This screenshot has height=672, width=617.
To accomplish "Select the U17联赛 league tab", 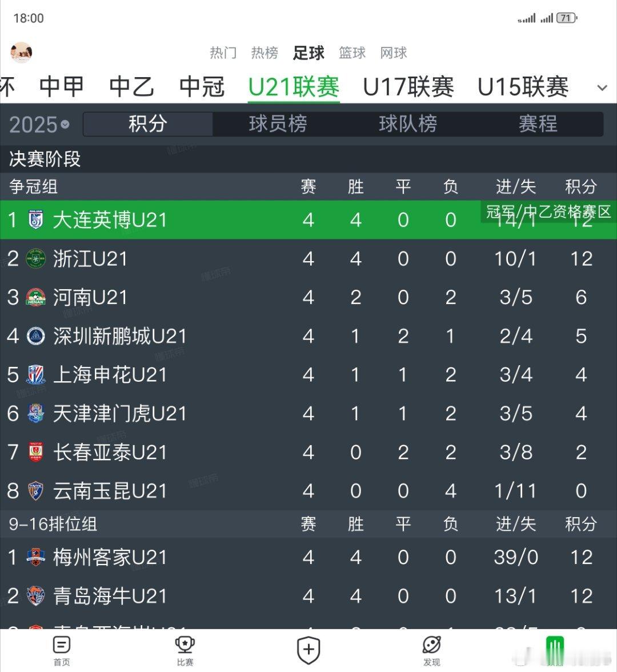I will point(409,87).
